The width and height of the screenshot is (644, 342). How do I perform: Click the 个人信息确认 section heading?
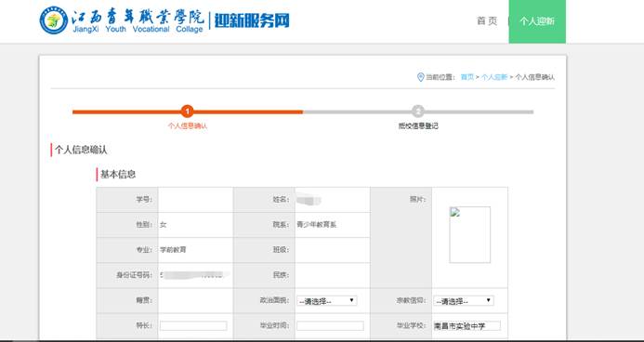point(81,150)
